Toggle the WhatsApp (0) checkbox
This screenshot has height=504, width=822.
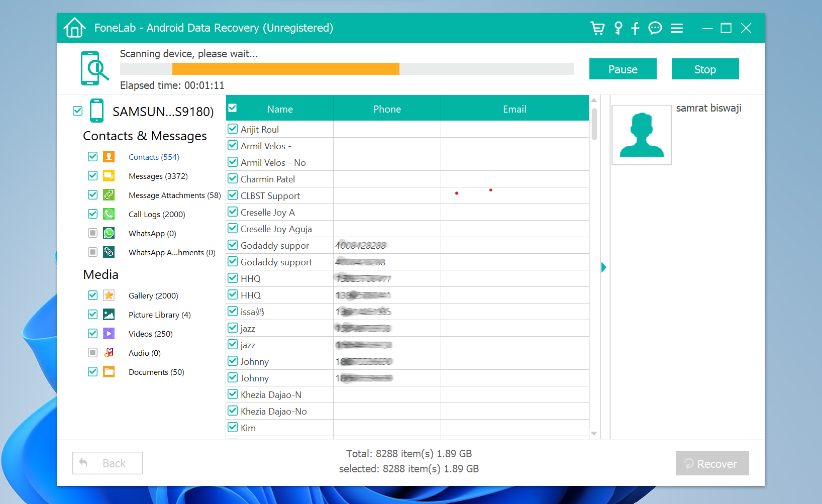pos(92,233)
